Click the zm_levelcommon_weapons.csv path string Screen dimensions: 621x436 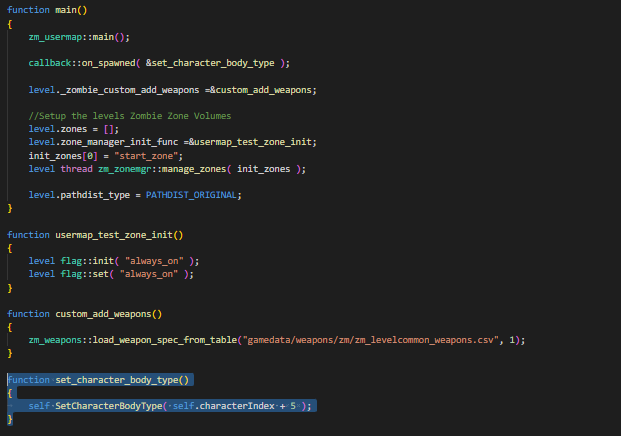370,340
